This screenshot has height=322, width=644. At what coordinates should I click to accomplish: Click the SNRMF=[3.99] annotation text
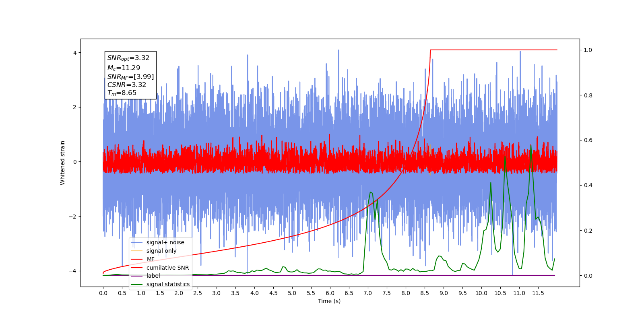tap(130, 76)
